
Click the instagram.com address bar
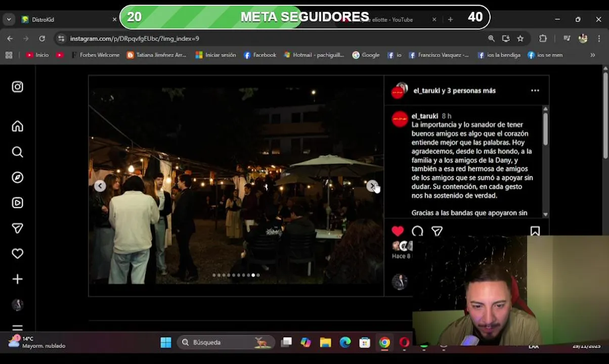pyautogui.click(x=273, y=38)
